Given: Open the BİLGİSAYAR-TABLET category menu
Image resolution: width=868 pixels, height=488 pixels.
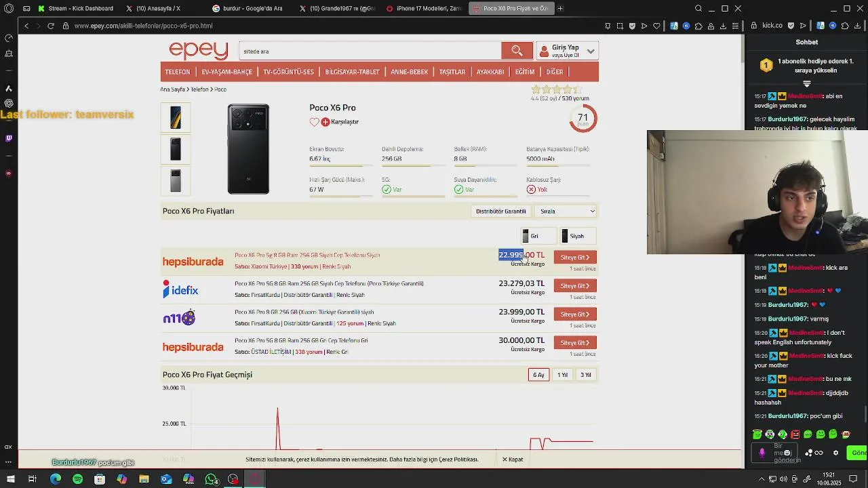Looking at the screenshot, I should pos(352,72).
